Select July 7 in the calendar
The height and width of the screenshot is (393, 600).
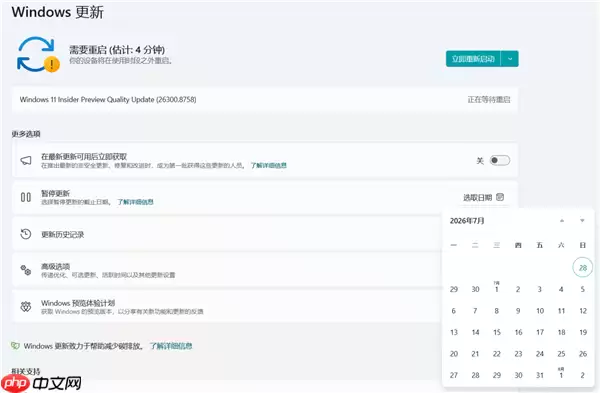[475, 311]
